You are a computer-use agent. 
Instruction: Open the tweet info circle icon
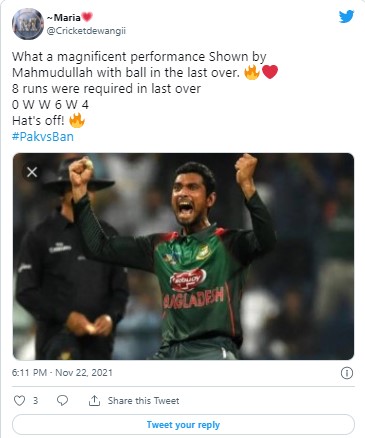pos(347,373)
